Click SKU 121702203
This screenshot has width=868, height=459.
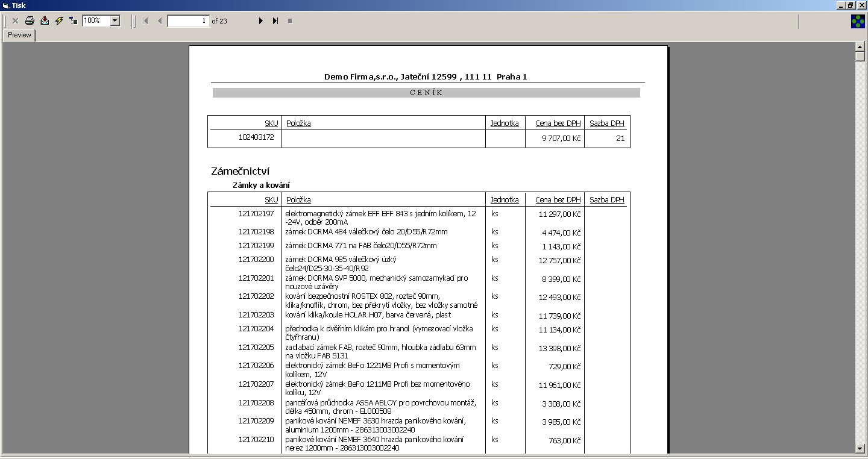click(256, 314)
